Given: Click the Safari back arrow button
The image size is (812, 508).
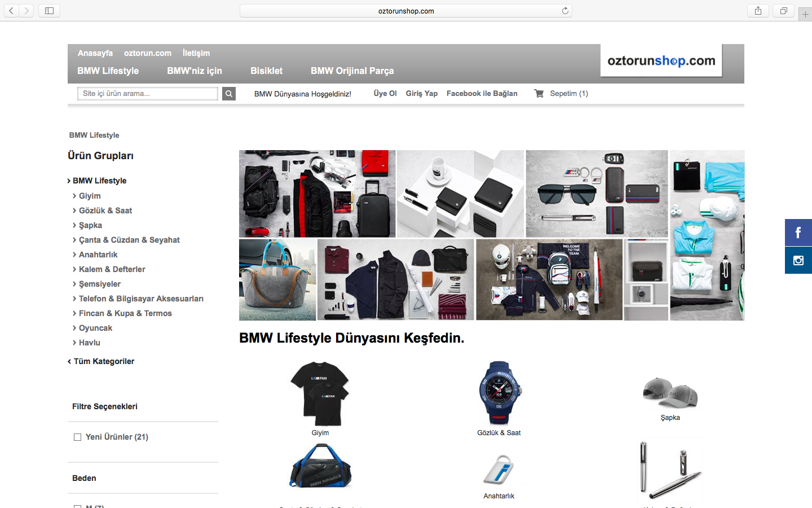Looking at the screenshot, I should [x=11, y=11].
